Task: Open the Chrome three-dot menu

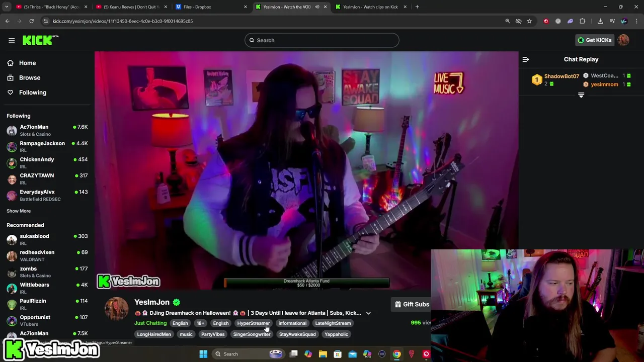Action: (636, 21)
